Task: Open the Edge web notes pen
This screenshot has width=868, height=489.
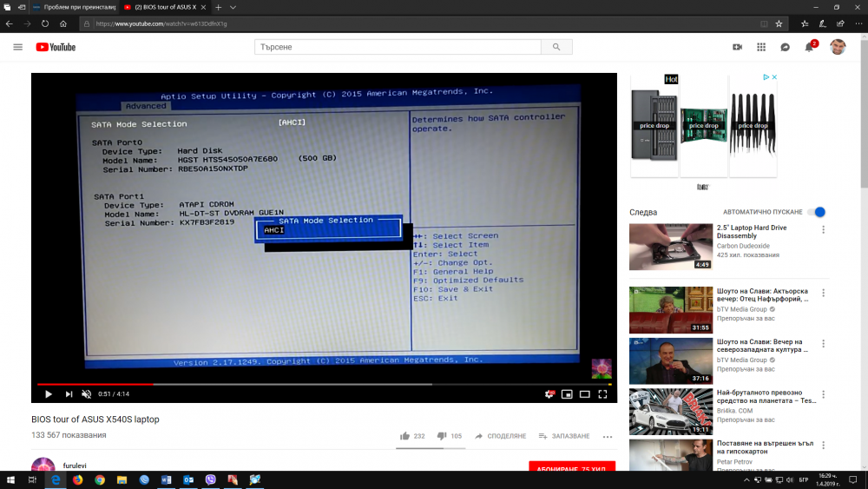Action: coord(823,23)
